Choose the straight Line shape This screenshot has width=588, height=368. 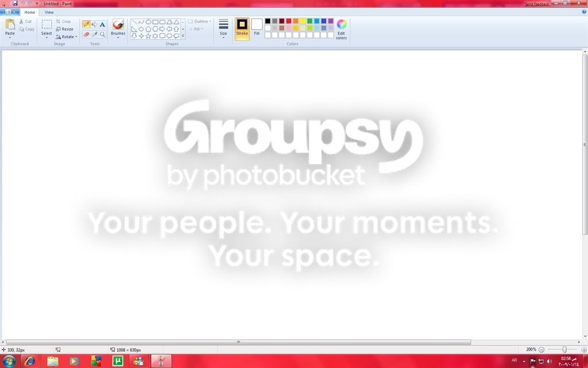[134, 22]
